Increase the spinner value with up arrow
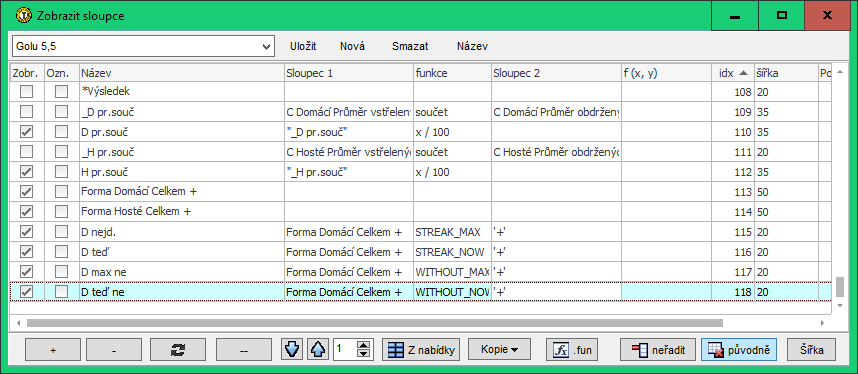The height and width of the screenshot is (374, 858). pyautogui.click(x=364, y=345)
